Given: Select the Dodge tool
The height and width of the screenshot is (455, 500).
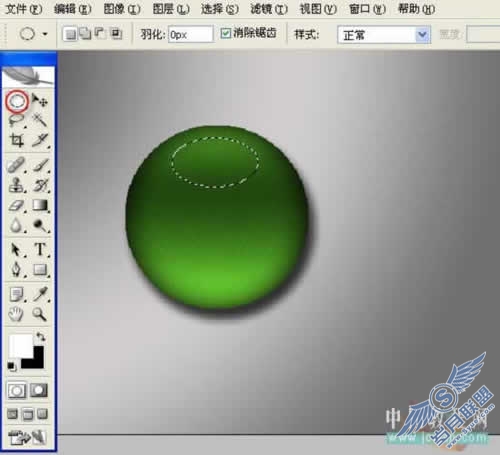Looking at the screenshot, I should coord(41,225).
